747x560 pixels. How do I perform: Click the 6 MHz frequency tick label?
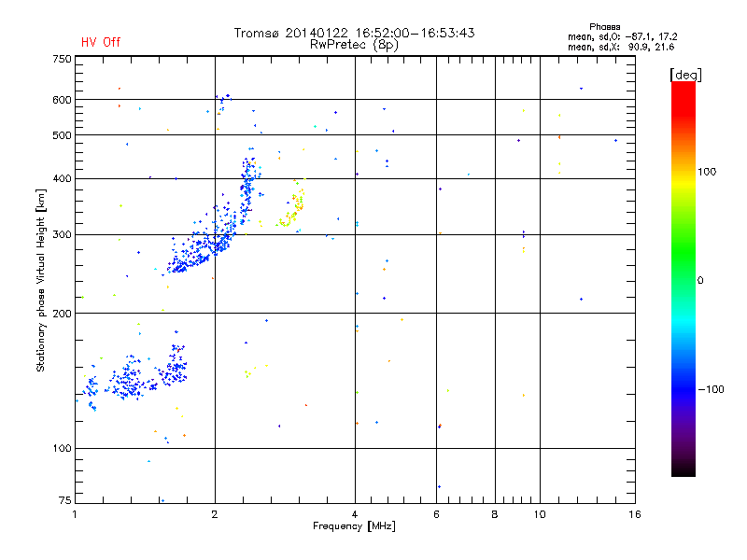point(436,514)
